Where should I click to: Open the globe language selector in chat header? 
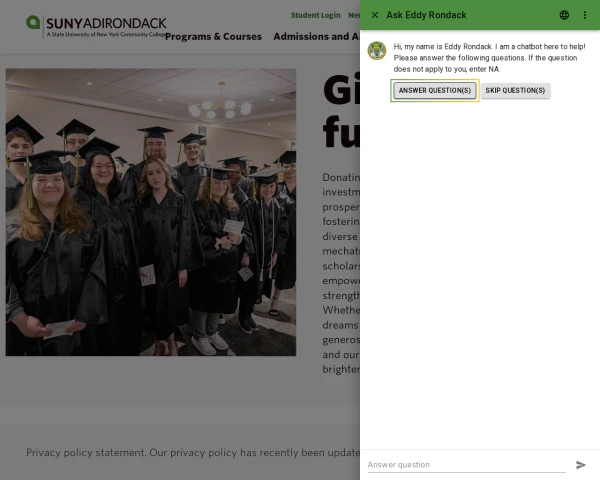[x=564, y=15]
